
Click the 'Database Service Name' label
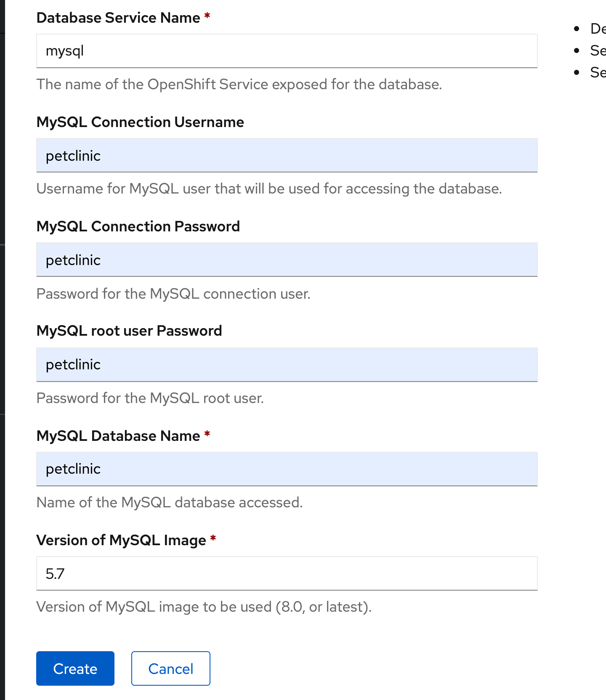tap(118, 18)
